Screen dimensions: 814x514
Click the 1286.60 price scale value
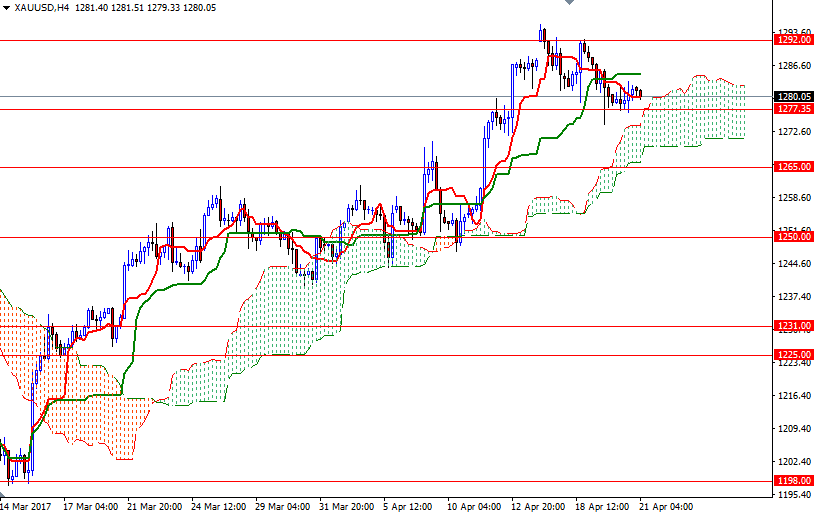[x=792, y=66]
